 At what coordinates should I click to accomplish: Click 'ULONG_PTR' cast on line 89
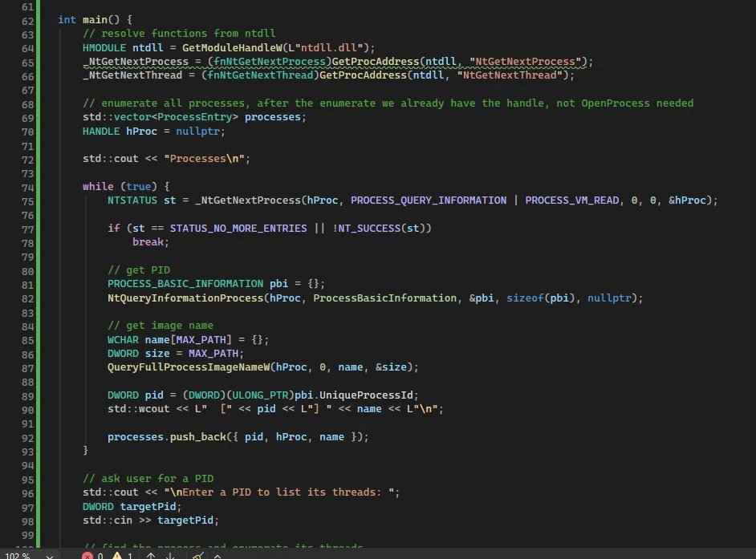pos(260,395)
